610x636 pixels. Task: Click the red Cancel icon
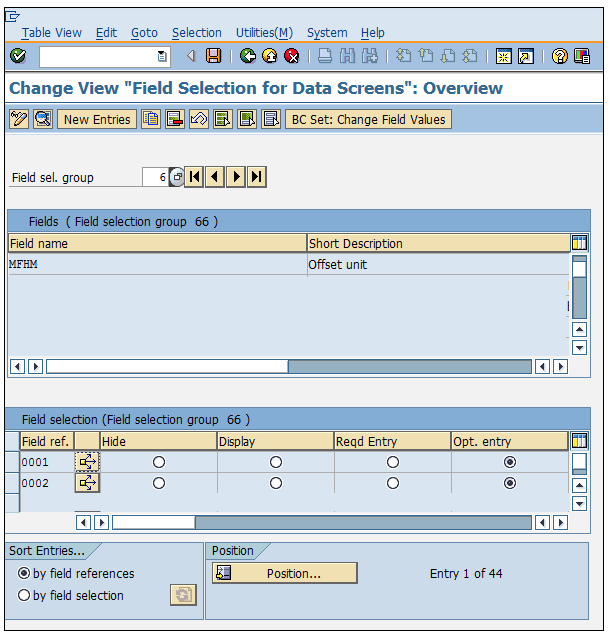click(x=291, y=56)
